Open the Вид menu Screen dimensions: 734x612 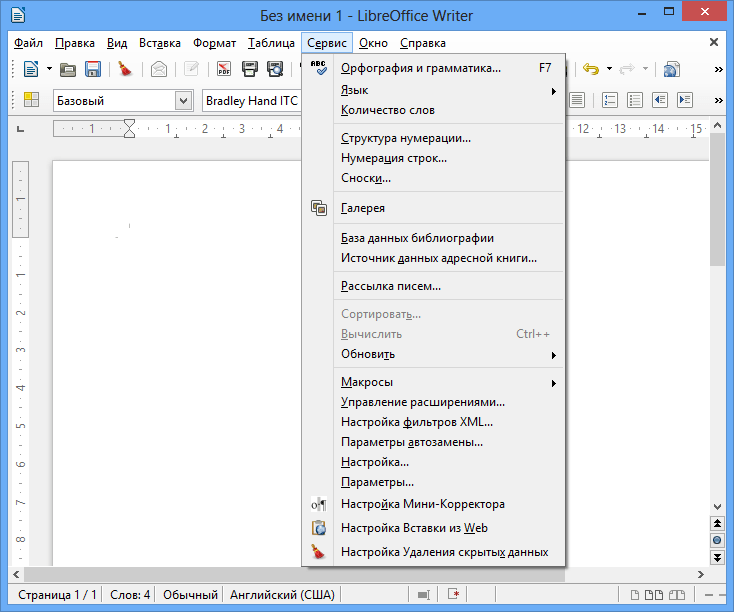pyautogui.click(x=117, y=43)
